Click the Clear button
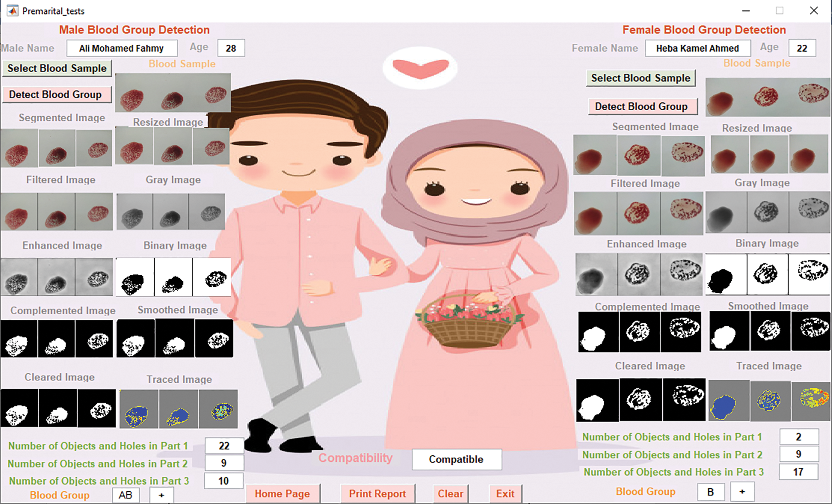 [x=450, y=494]
